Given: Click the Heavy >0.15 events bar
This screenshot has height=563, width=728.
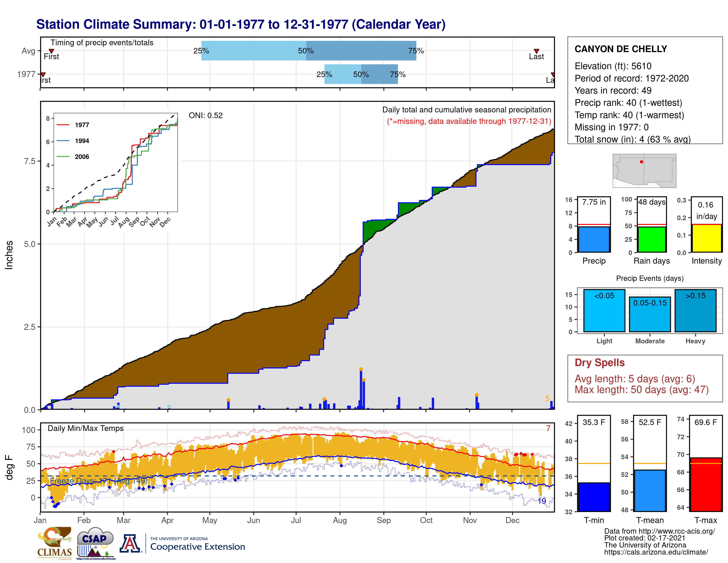Looking at the screenshot, I should pos(695,310).
